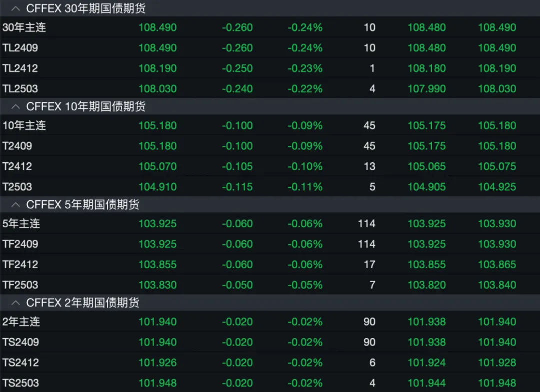
Task: Open the TS2412 contract
Action: pos(20,363)
